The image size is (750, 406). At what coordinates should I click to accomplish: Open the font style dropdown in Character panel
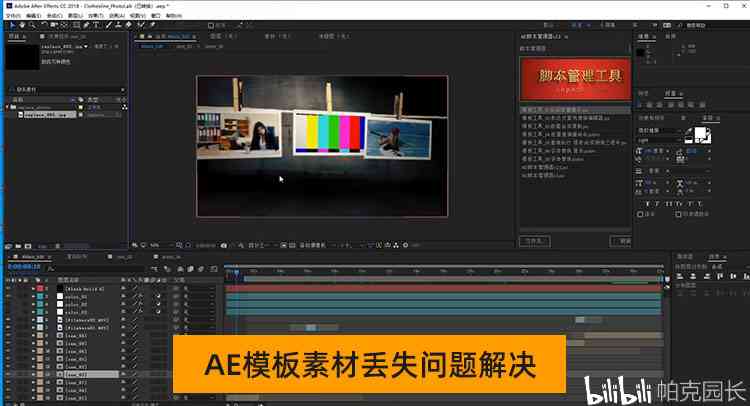660,141
